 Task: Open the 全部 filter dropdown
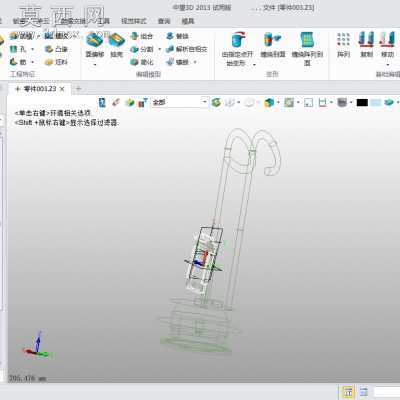(180, 102)
